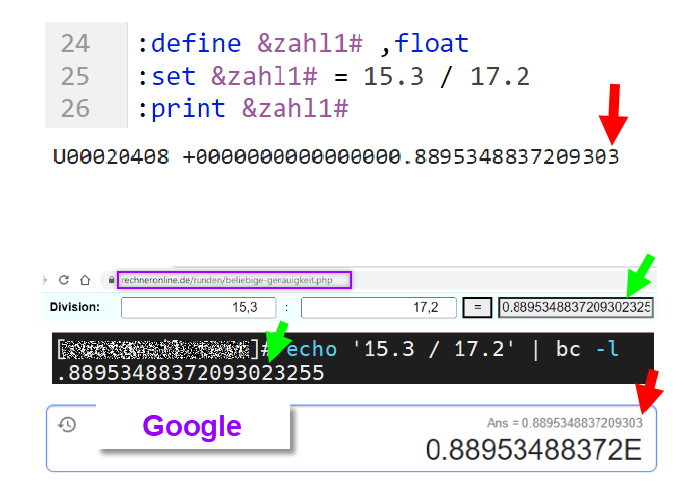Click line number 25 in the gutter
684x483 pixels.
tap(75, 76)
